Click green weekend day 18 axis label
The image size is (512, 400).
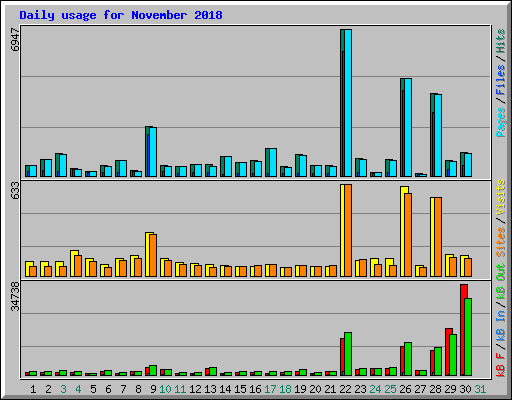(285, 389)
